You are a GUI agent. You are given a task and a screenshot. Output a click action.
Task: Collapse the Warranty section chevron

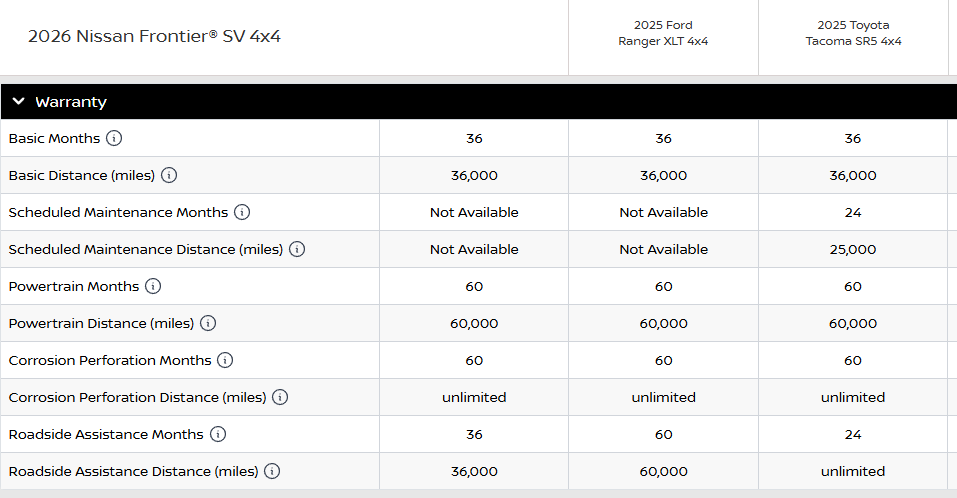pyautogui.click(x=18, y=102)
